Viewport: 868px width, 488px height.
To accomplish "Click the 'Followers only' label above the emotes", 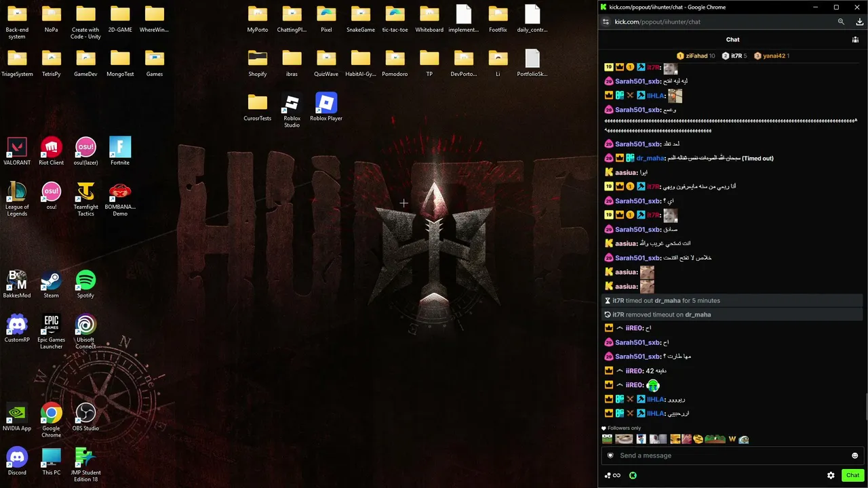I will click(624, 428).
